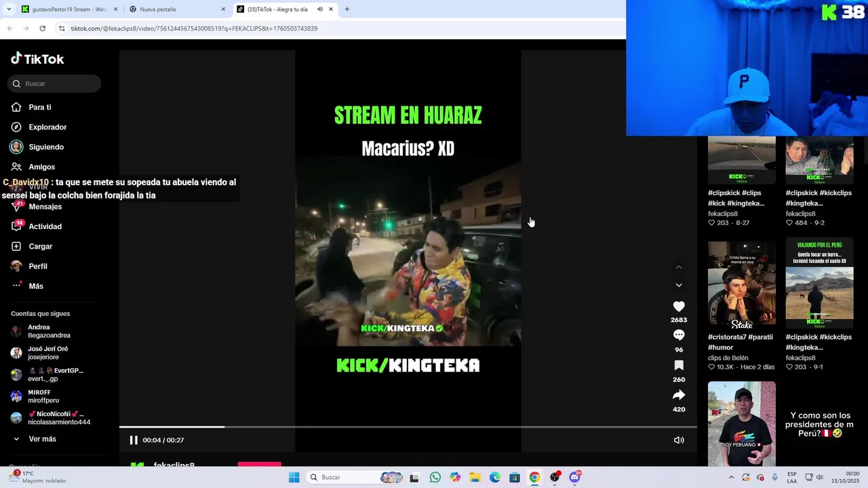Open Copilot from the taskbar
The width and height of the screenshot is (868, 488).
point(455,477)
